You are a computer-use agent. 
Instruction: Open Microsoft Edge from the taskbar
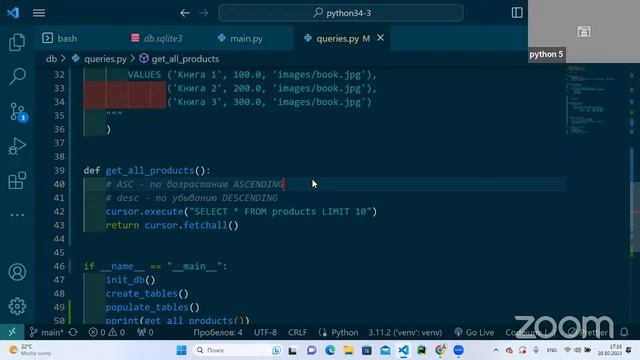330,350
